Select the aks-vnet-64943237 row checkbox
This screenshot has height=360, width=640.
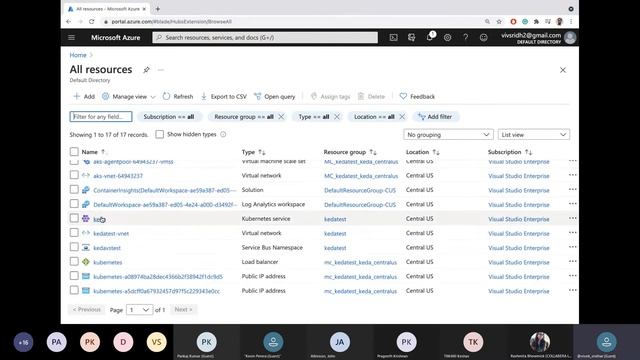pos(74,175)
